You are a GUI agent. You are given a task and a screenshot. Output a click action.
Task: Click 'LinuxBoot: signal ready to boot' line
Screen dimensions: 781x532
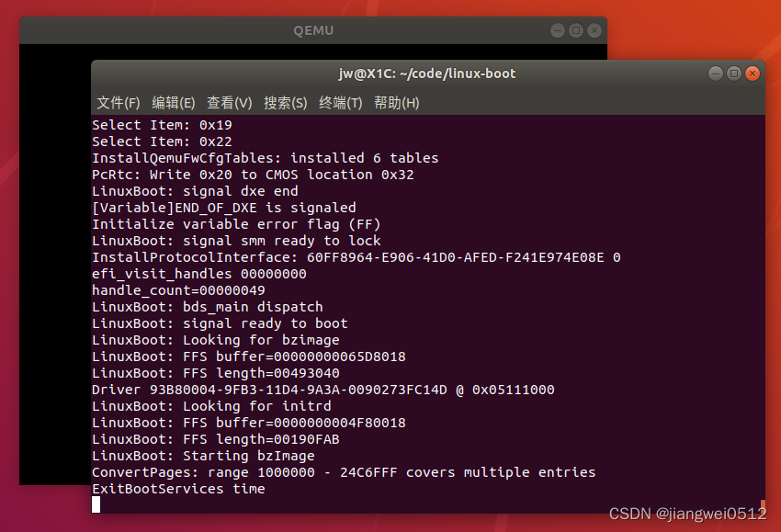coord(220,323)
